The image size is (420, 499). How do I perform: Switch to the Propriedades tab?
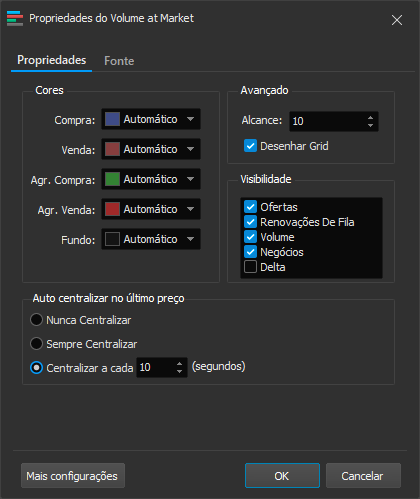(x=52, y=60)
